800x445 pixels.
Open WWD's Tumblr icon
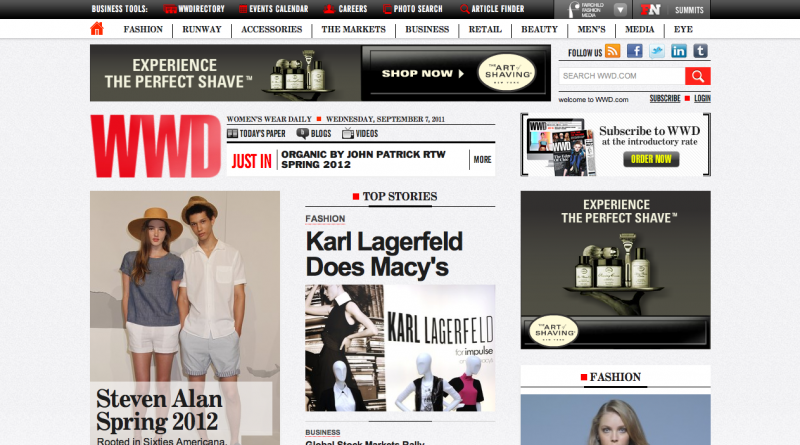coord(701,51)
